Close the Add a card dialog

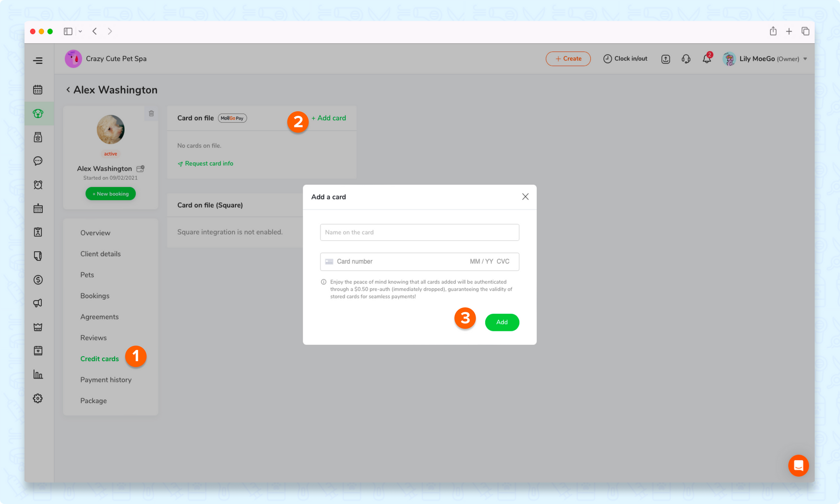click(525, 197)
